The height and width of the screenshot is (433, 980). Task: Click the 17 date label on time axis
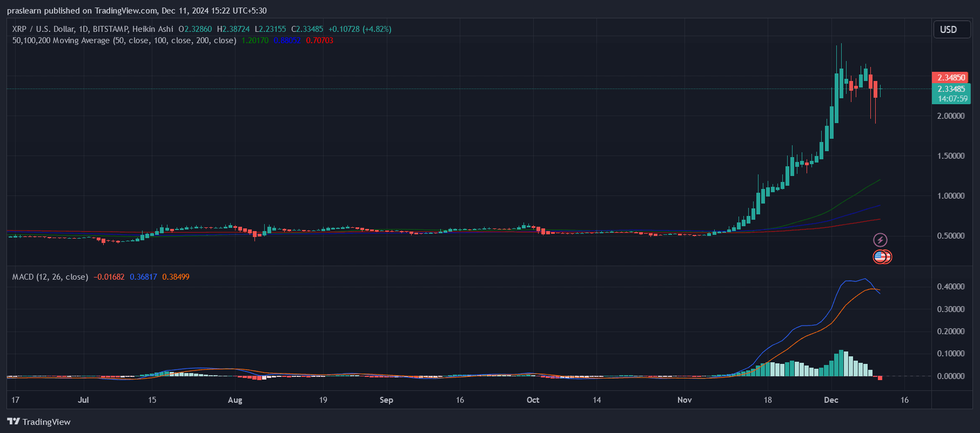16,400
